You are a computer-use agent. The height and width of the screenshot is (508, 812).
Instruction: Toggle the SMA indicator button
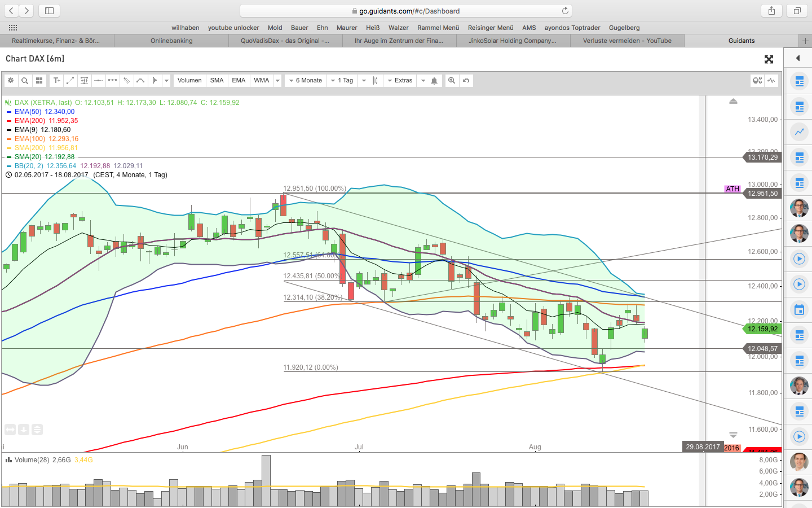pyautogui.click(x=217, y=81)
